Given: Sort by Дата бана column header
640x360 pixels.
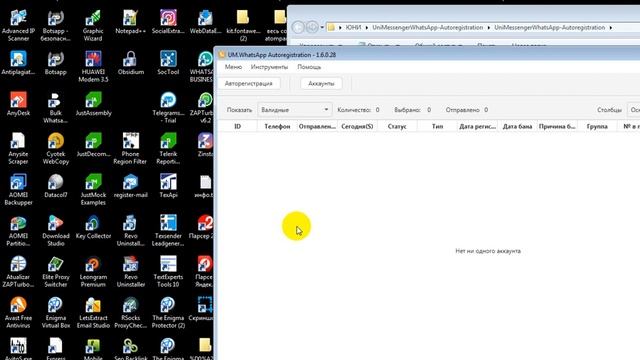Looking at the screenshot, I should click(x=517, y=127).
